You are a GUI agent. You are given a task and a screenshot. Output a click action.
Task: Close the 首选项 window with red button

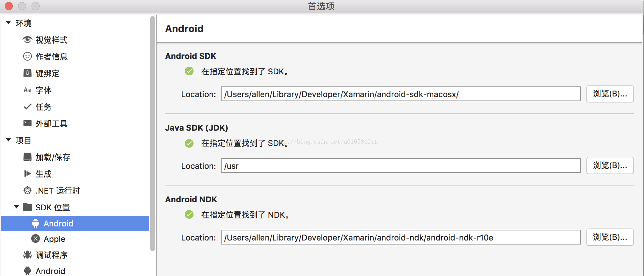pos(9,6)
